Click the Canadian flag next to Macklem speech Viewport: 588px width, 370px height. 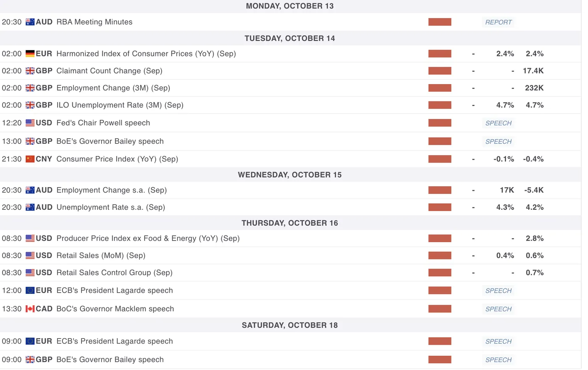point(30,309)
